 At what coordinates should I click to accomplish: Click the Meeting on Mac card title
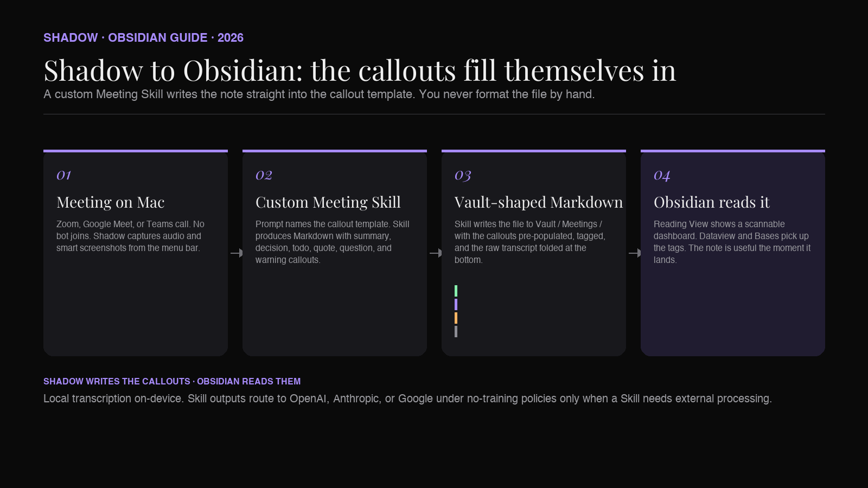coord(110,202)
